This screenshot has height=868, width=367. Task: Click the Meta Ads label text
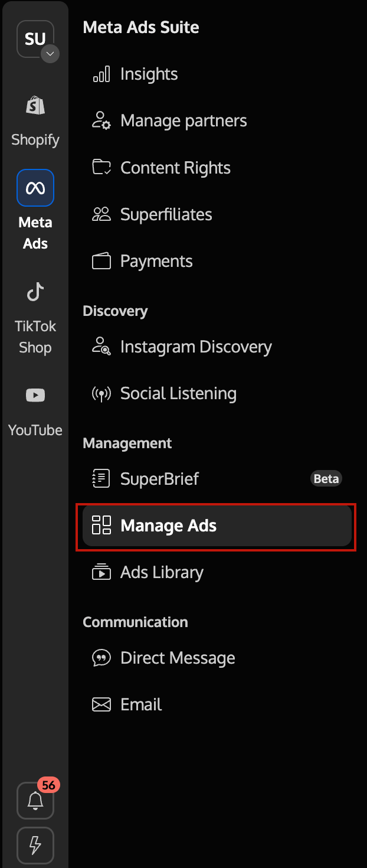pos(35,233)
